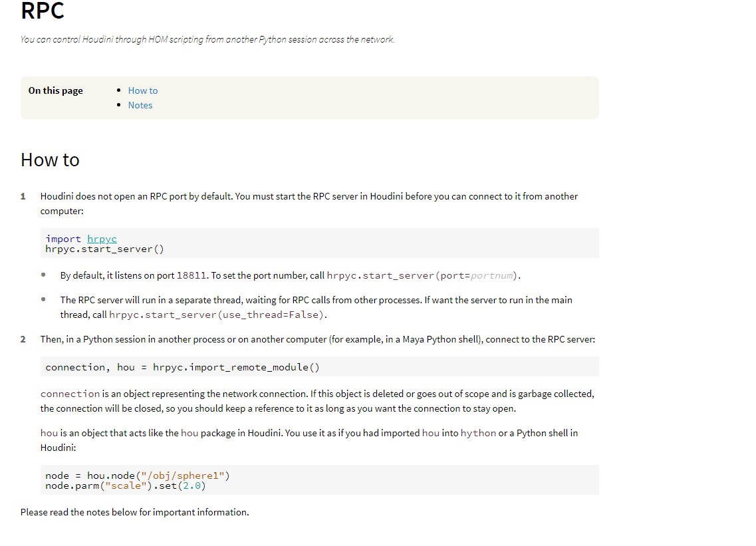Click the "On this page" label

56,90
